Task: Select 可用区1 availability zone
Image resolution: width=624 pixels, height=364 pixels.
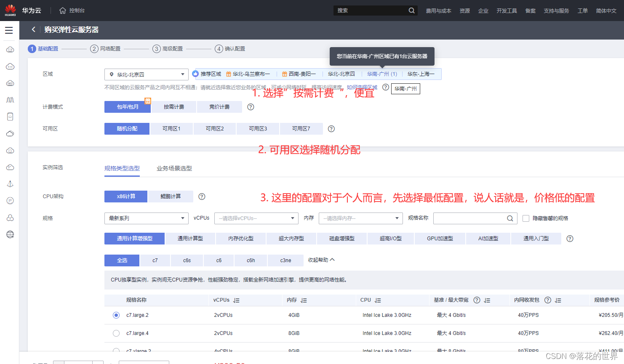Action: coord(171,129)
